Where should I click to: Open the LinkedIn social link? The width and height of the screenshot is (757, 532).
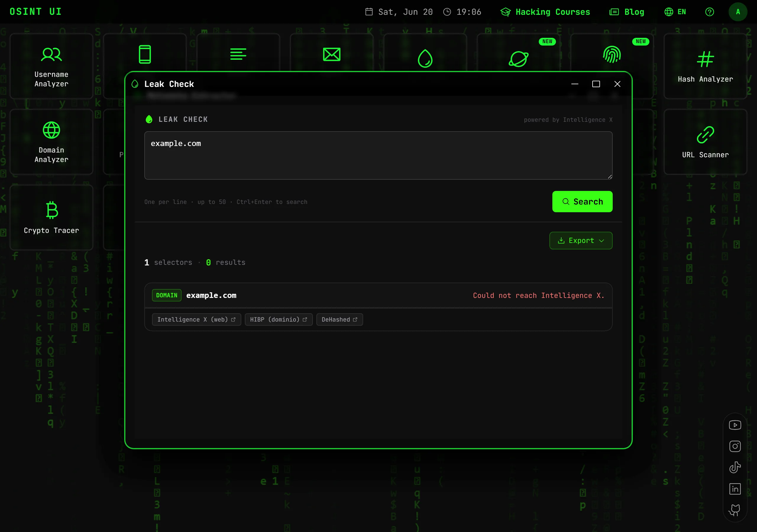735,489
